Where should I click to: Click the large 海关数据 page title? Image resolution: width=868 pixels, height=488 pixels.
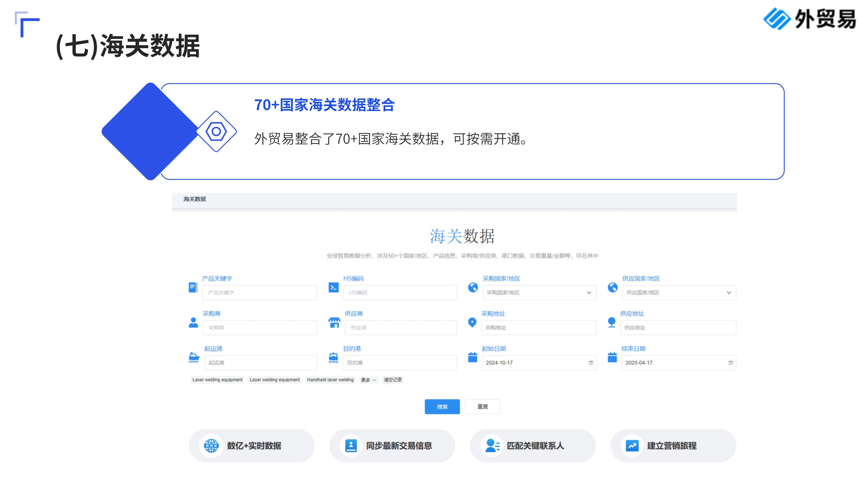point(462,236)
